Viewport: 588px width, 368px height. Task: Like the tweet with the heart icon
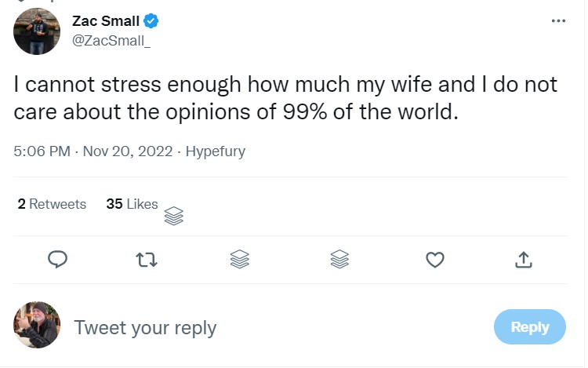pos(435,259)
